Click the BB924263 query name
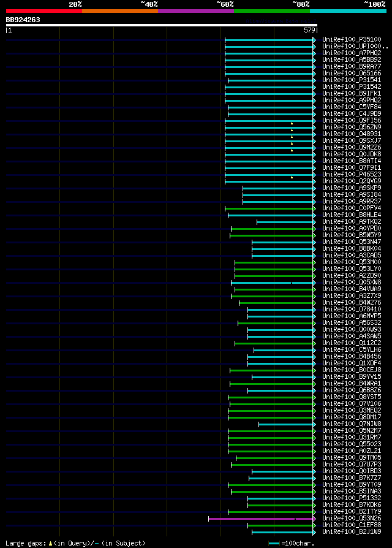 [23, 20]
